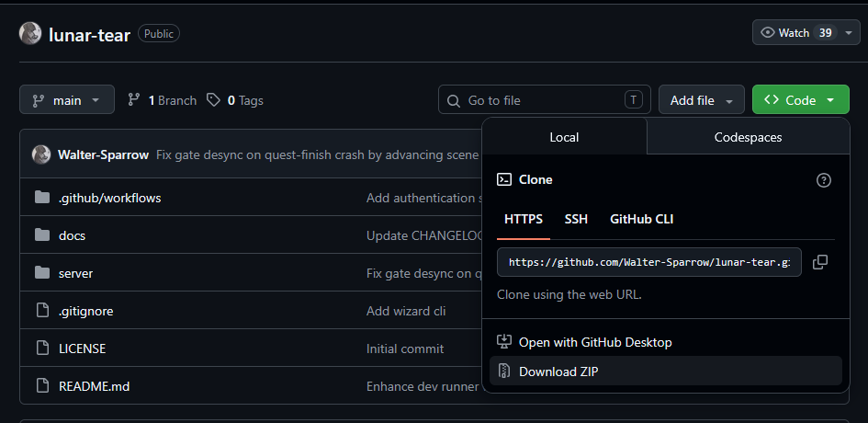Image resolution: width=868 pixels, height=423 pixels.
Task: Click the branch icon next to 1 Branch
Action: pyautogui.click(x=134, y=100)
